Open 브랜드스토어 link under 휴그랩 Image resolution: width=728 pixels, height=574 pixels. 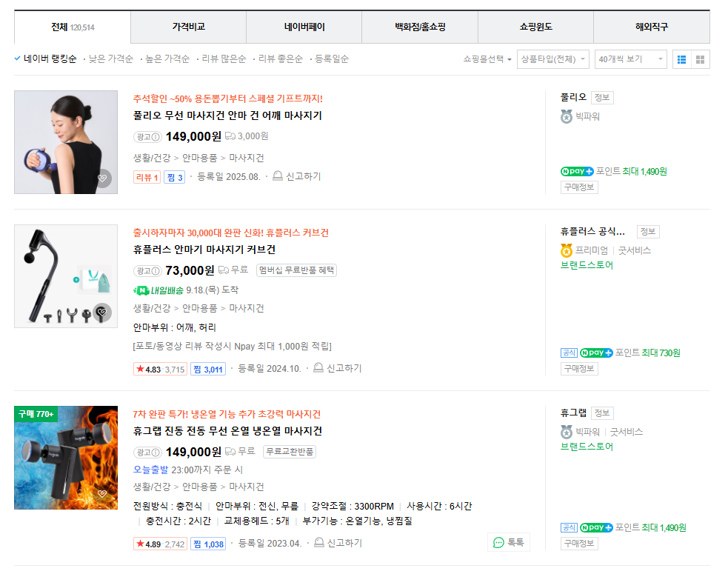coord(587,447)
